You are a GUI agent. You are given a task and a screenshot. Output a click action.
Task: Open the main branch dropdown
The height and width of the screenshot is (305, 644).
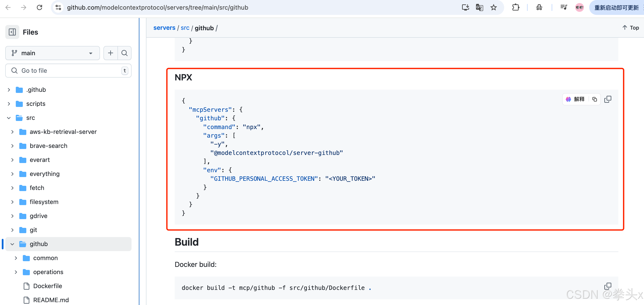click(53, 53)
